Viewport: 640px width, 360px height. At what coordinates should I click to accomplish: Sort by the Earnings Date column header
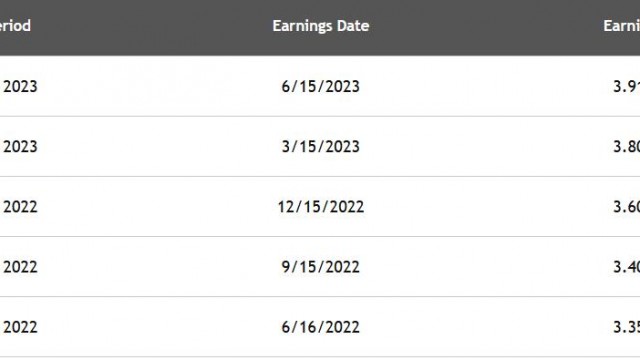(x=321, y=26)
